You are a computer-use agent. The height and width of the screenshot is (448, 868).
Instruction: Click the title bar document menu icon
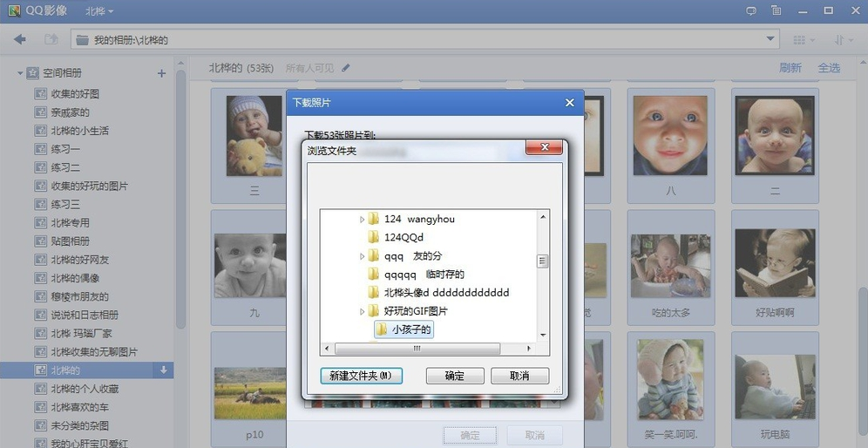pyautogui.click(x=776, y=10)
